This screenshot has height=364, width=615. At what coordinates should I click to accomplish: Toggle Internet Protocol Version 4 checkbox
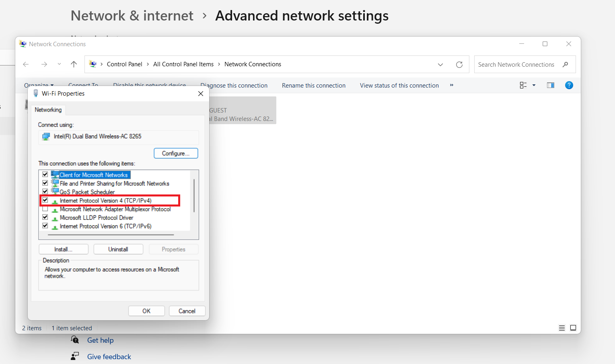(45, 200)
